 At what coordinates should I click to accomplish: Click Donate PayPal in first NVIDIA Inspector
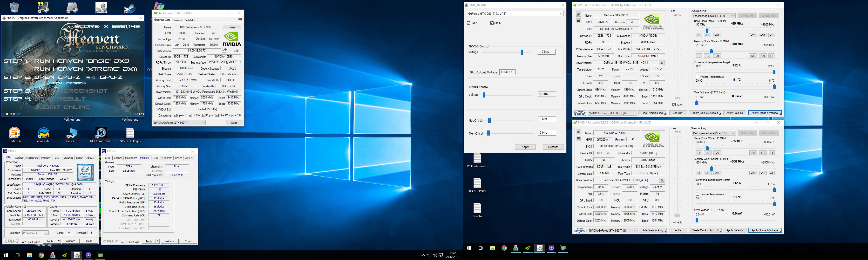point(580,113)
